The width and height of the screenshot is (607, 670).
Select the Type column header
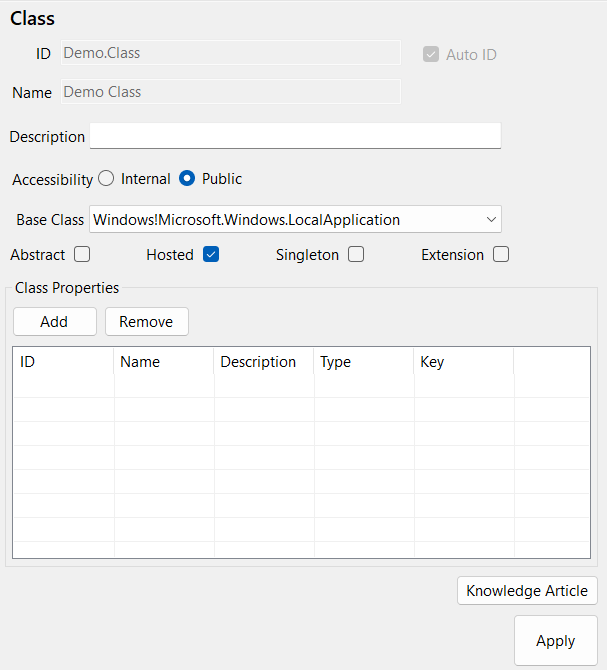(x=364, y=362)
